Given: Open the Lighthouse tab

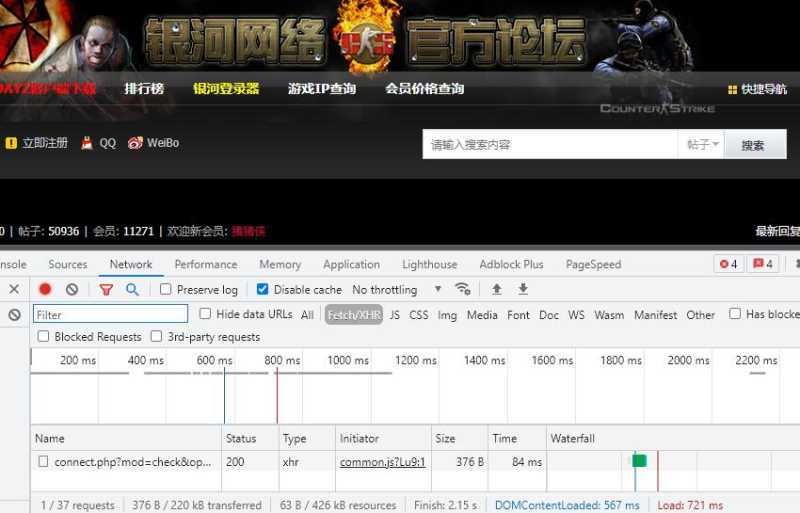Looking at the screenshot, I should [x=429, y=264].
